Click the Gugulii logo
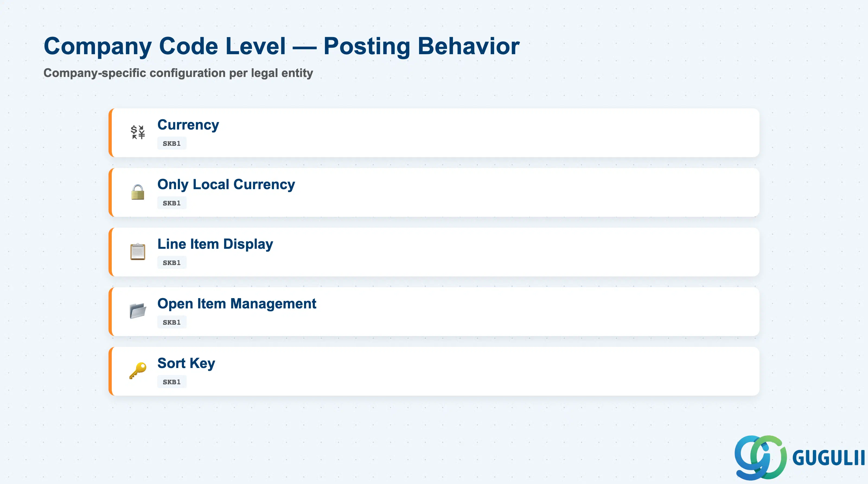Screen dimensions: 868x484 799,458
